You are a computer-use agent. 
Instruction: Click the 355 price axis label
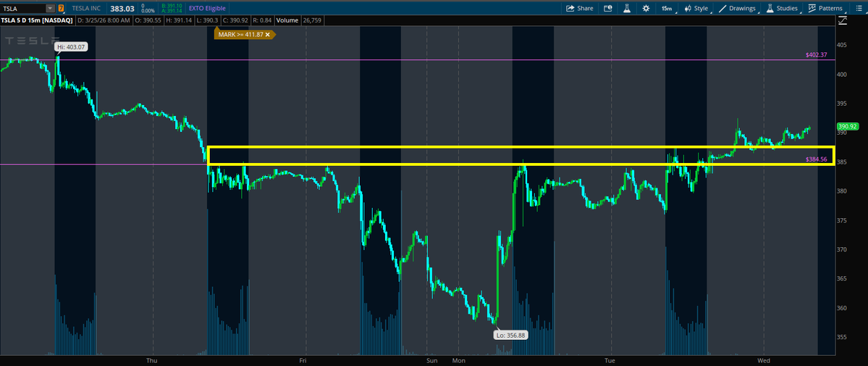[x=843, y=337]
